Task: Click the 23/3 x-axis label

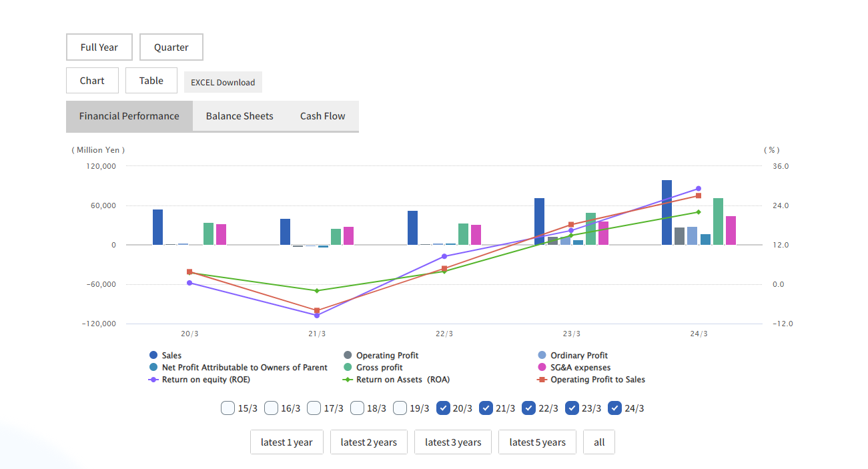Action: point(572,334)
